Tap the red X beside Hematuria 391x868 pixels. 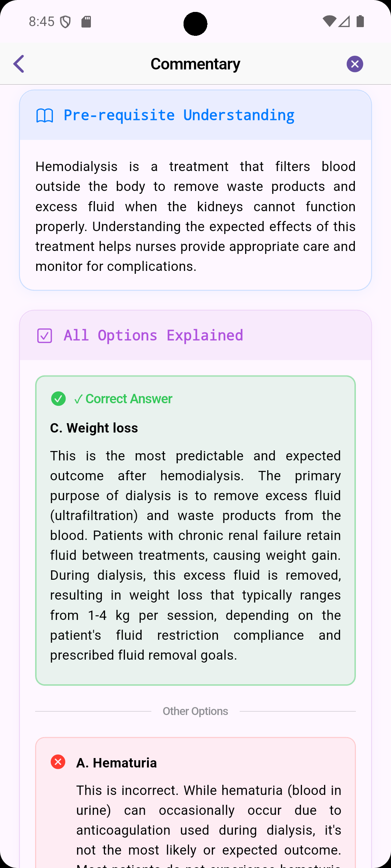click(58, 762)
